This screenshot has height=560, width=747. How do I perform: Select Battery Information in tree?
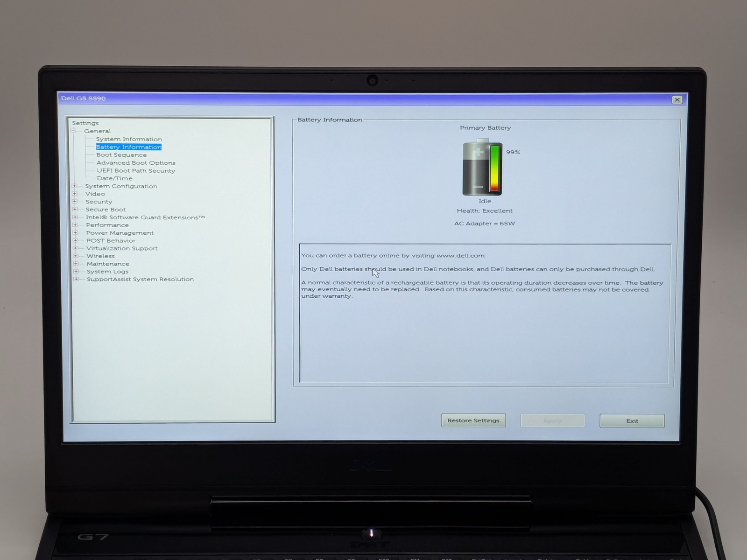(x=129, y=147)
